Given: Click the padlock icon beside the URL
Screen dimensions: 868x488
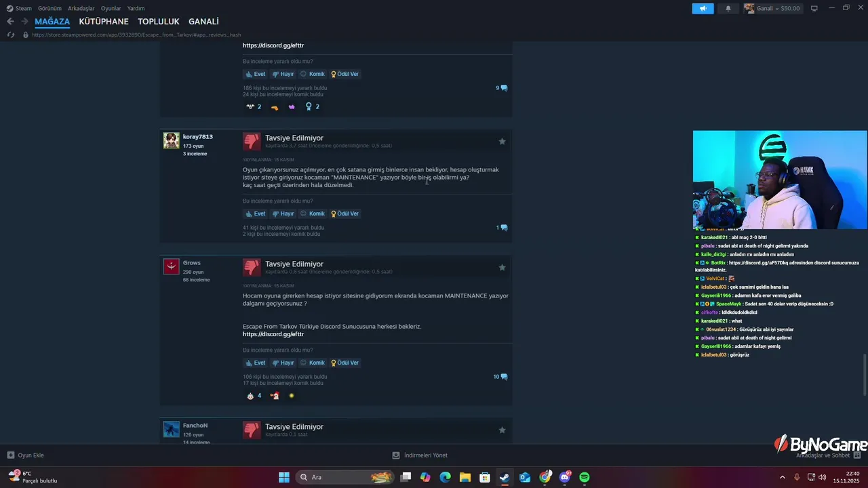Looking at the screenshot, I should click(x=26, y=35).
